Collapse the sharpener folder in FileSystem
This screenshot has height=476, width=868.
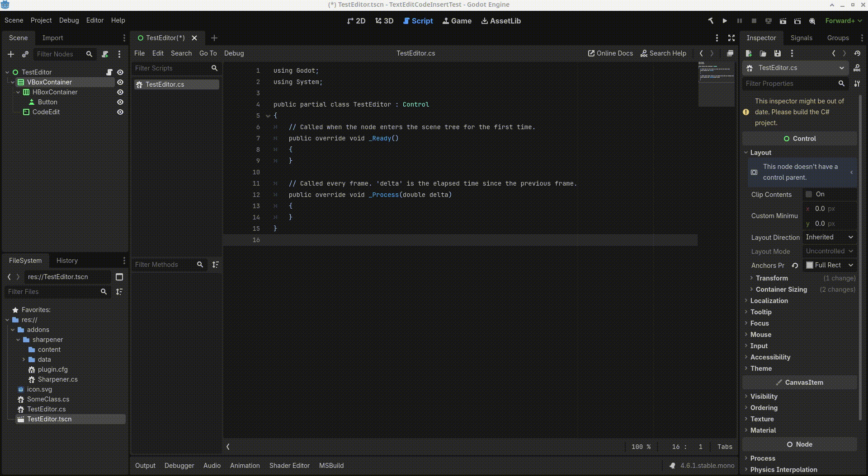pos(19,340)
